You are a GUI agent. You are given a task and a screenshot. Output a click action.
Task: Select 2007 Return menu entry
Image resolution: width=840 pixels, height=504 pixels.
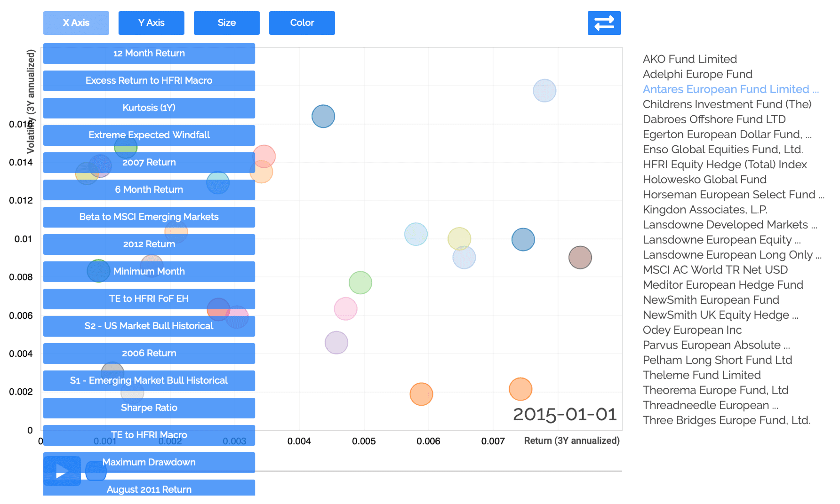tap(149, 162)
